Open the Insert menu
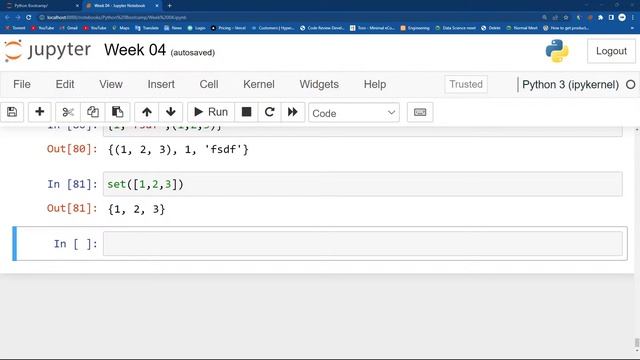The image size is (640, 360). (161, 84)
